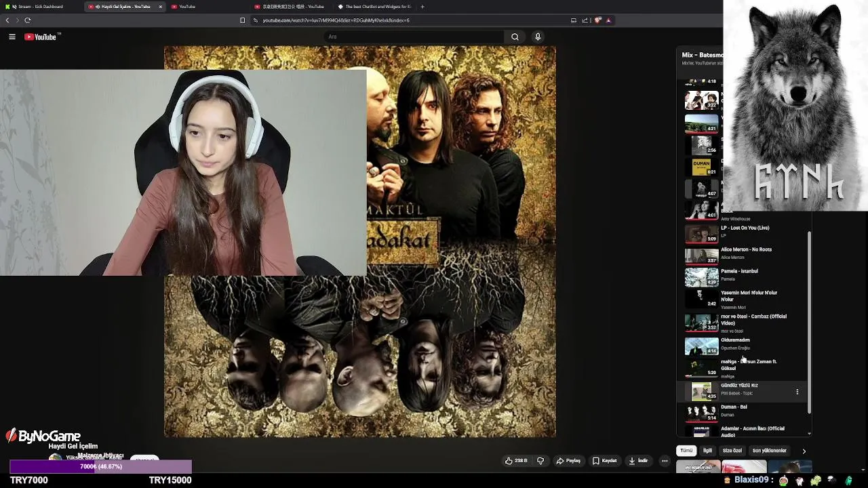The width and height of the screenshot is (868, 488).
Task: Play Gündüz Yüzlü Kız from playlist
Action: [739, 385]
